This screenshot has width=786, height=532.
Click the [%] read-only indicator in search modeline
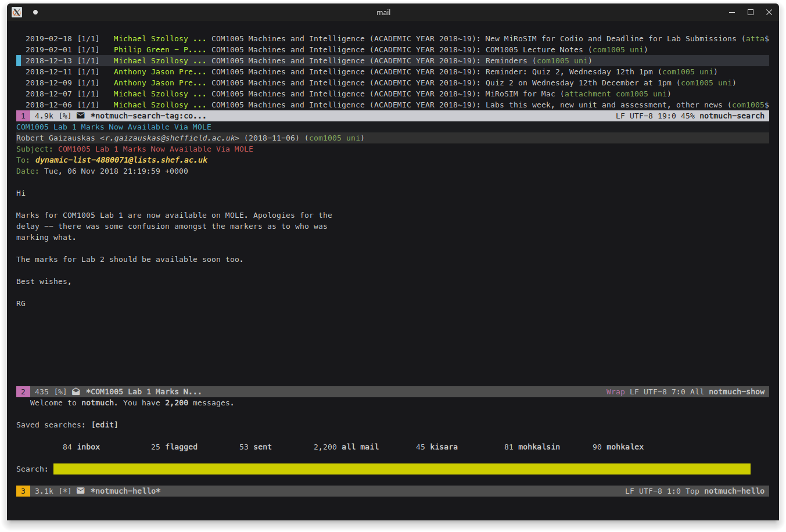(x=64, y=116)
